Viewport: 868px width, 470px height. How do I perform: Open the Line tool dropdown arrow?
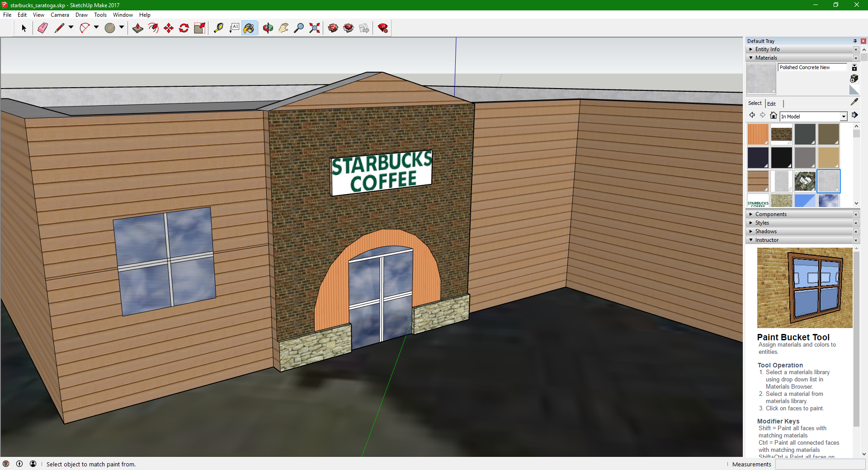point(71,28)
